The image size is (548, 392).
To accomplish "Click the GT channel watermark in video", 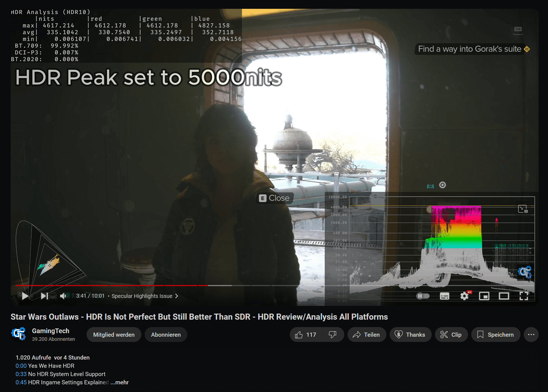I will click(525, 272).
